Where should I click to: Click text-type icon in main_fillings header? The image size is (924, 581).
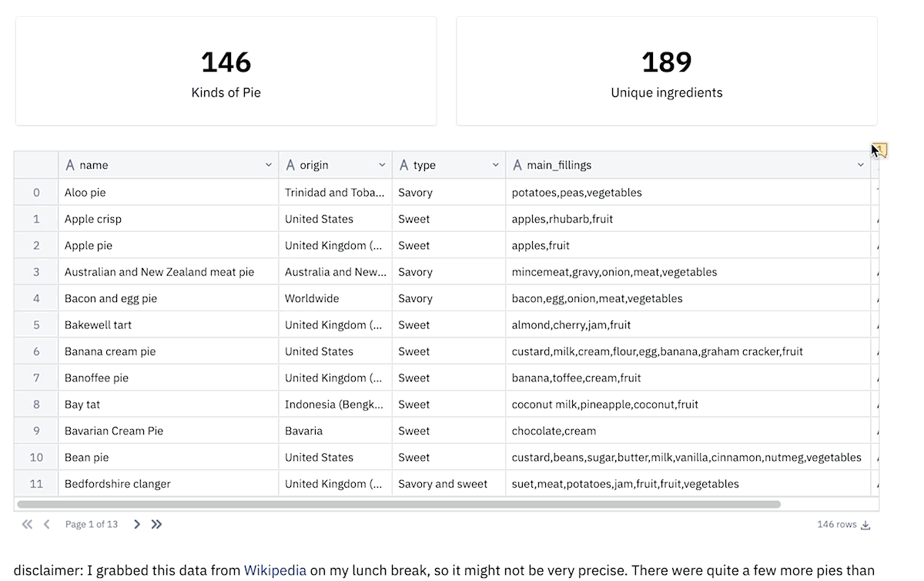tap(517, 165)
